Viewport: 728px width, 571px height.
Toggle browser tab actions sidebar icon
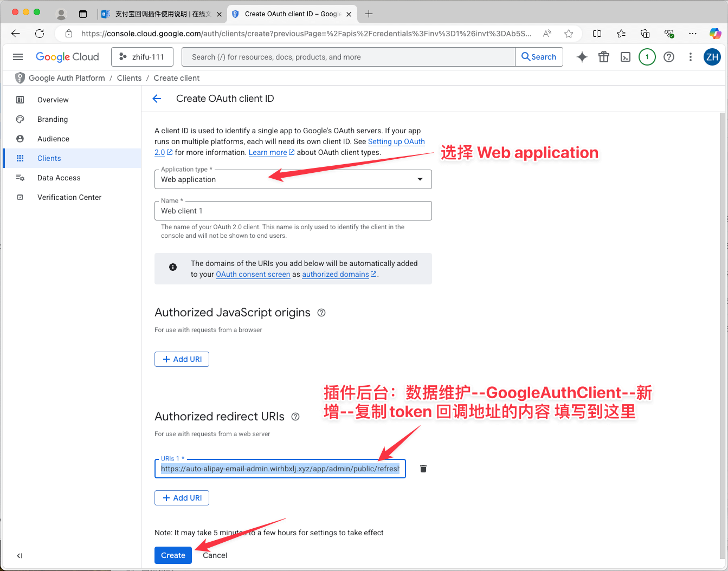tap(83, 14)
